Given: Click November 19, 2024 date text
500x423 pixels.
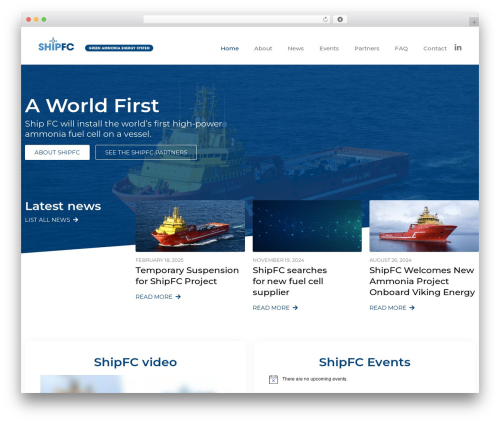Looking at the screenshot, I should 278,260.
